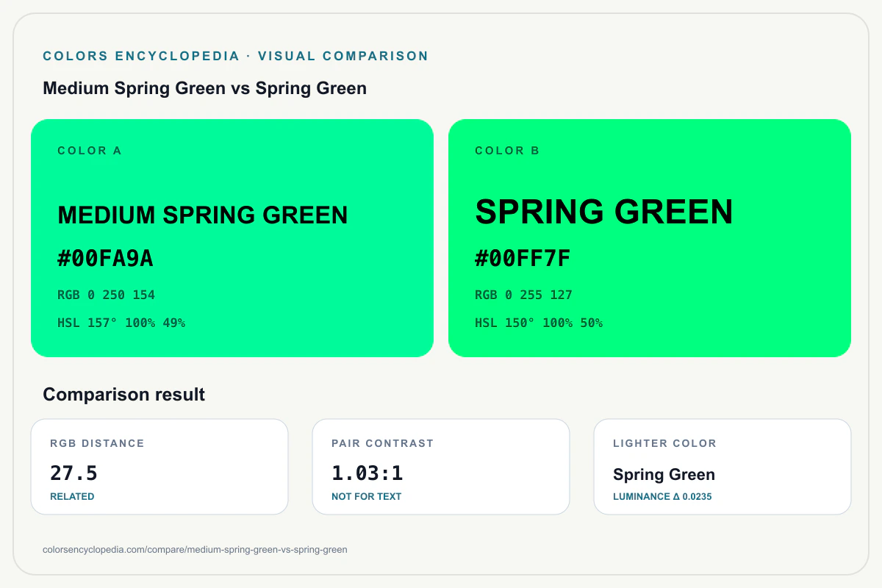Click the colorsencyclopedia.com compare URL

pos(196,549)
